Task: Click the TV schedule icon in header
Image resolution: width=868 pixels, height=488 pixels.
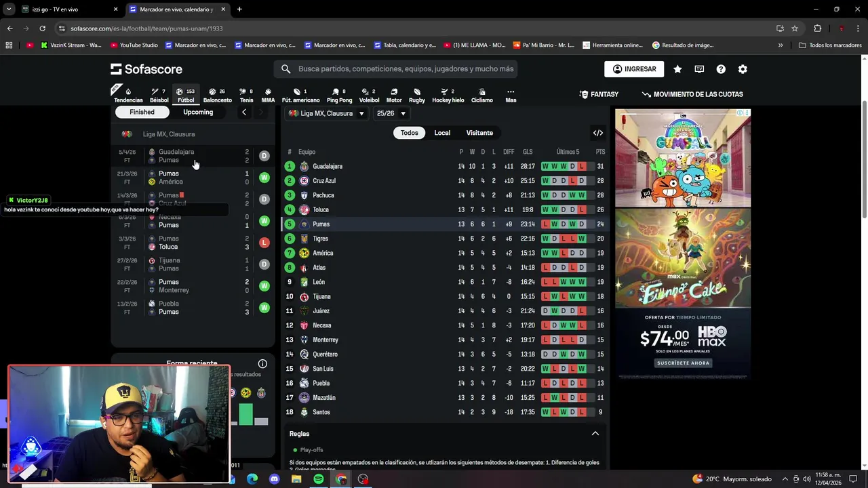Action: [699, 69]
